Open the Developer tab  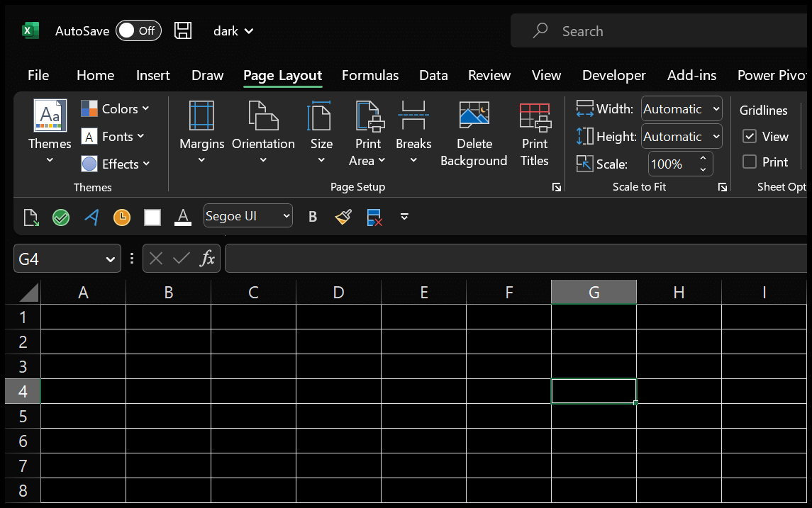[613, 76]
